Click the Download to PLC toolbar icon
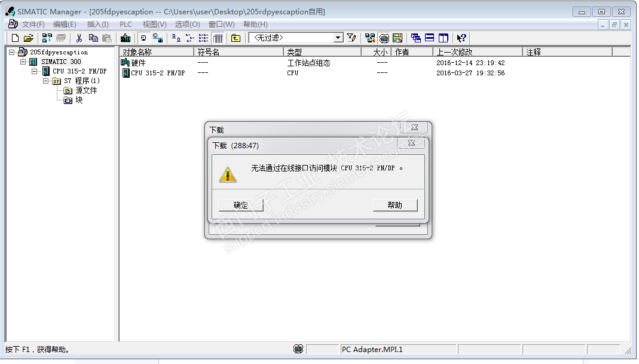This screenshot has height=364, width=639. coord(126,38)
